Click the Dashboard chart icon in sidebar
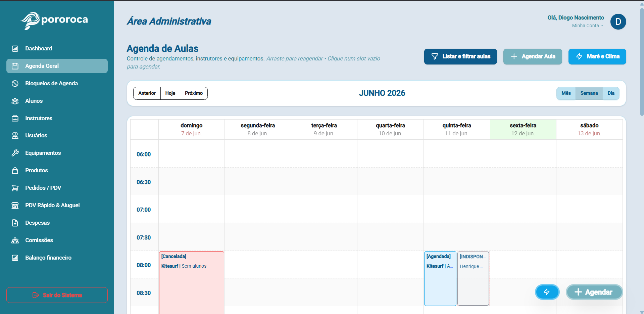The width and height of the screenshot is (644, 314). 15,49
